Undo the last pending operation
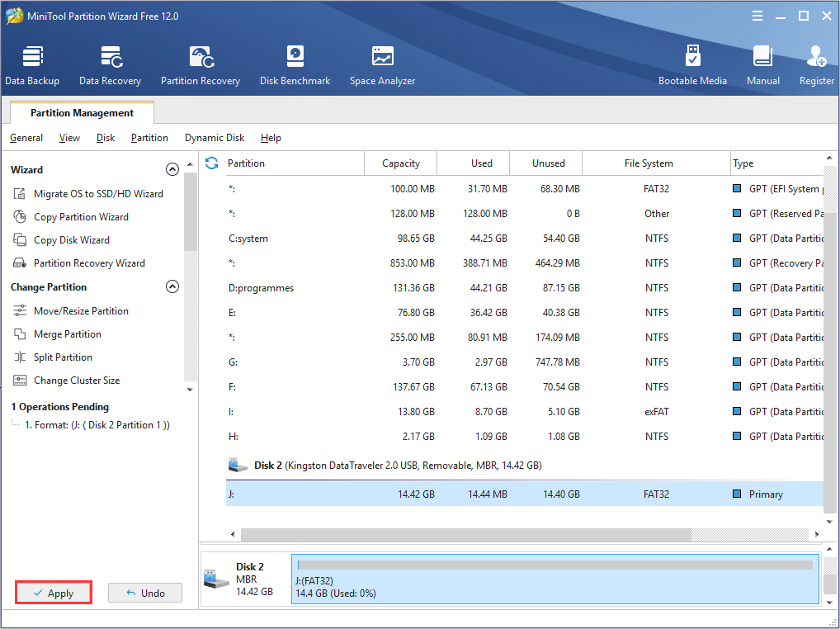Image resolution: width=840 pixels, height=629 pixels. pos(145,593)
